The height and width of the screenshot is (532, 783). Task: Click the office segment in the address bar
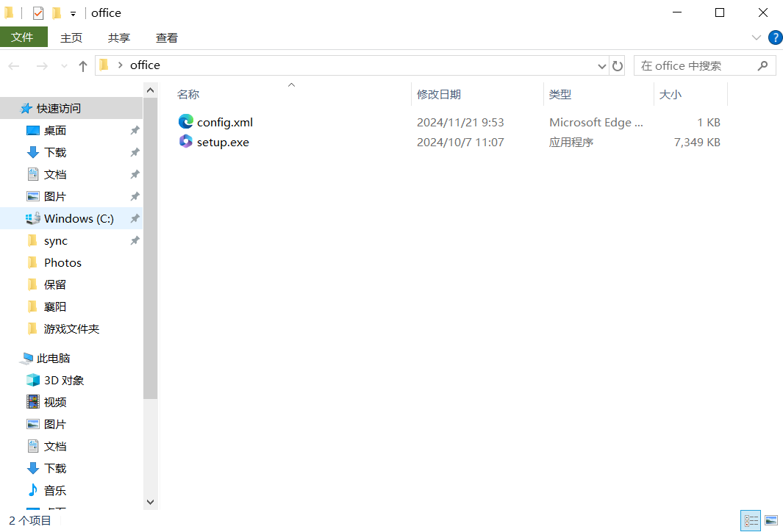[145, 65]
